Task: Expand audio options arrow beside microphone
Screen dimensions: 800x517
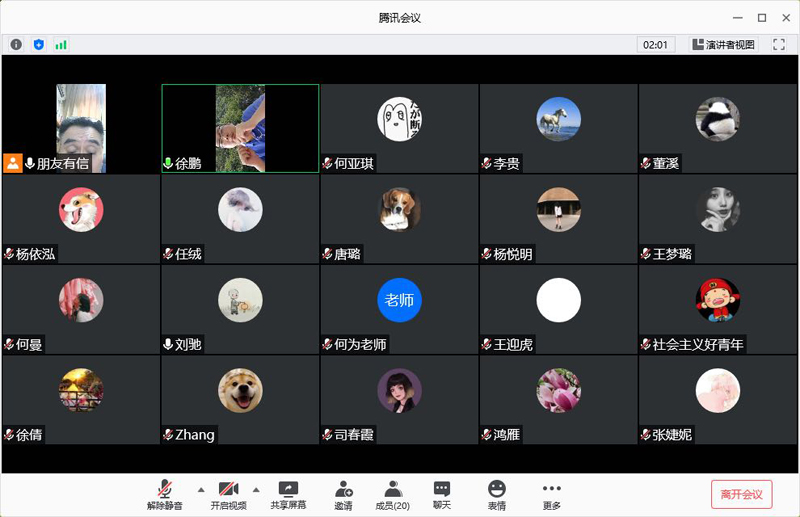Action: pyautogui.click(x=201, y=489)
